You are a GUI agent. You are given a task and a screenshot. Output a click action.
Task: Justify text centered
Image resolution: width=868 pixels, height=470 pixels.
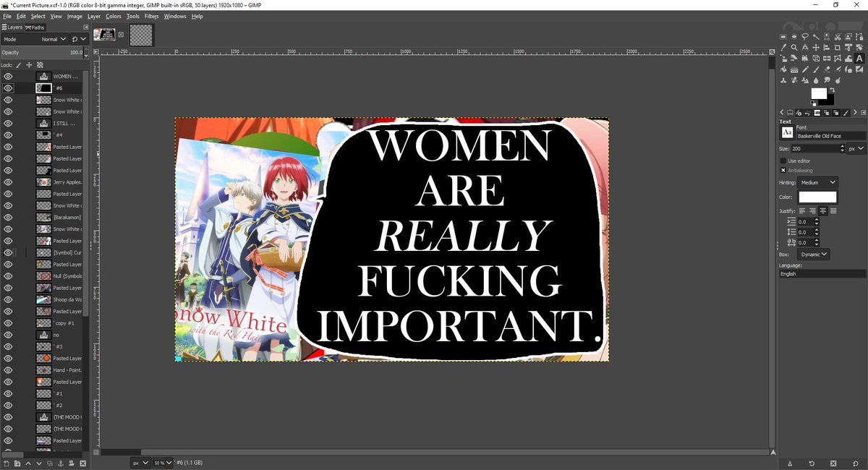(822, 210)
